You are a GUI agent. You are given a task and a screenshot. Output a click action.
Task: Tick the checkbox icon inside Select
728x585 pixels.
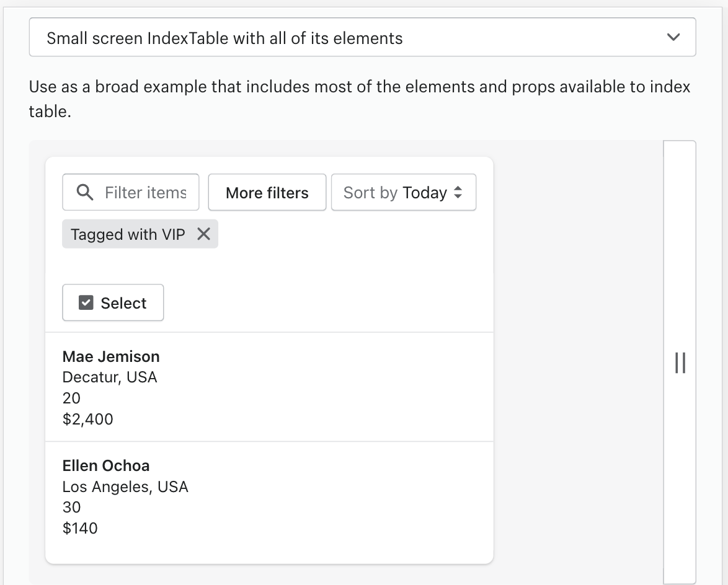coord(86,303)
